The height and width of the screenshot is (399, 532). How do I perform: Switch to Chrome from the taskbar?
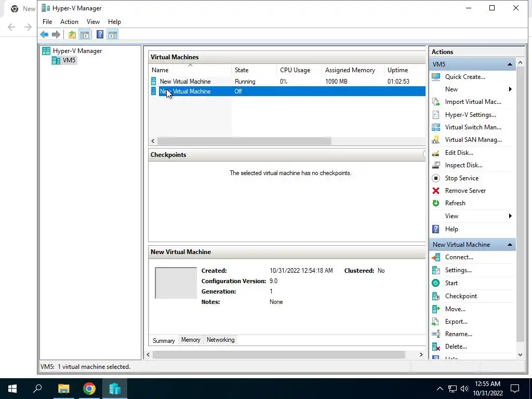(89, 389)
